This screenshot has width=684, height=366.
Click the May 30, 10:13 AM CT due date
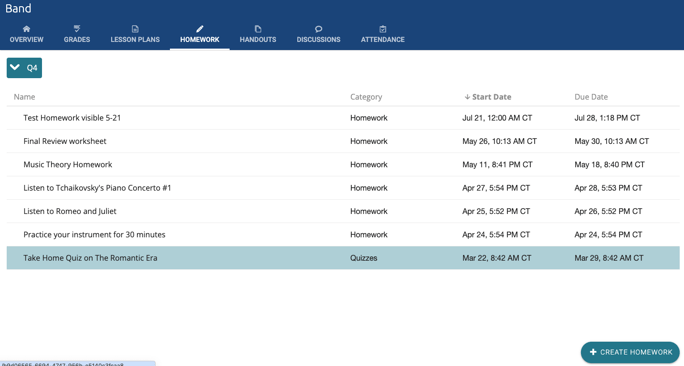[612, 141]
